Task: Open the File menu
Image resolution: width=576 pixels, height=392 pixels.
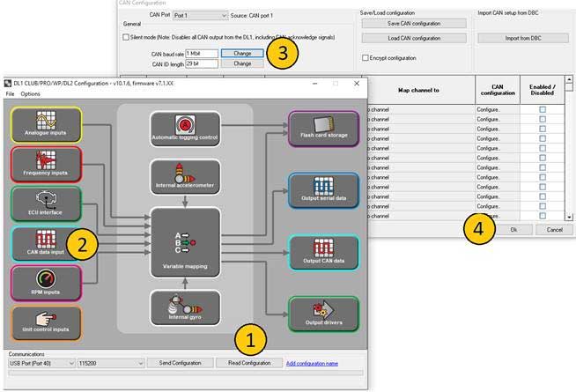Action: 11,93
